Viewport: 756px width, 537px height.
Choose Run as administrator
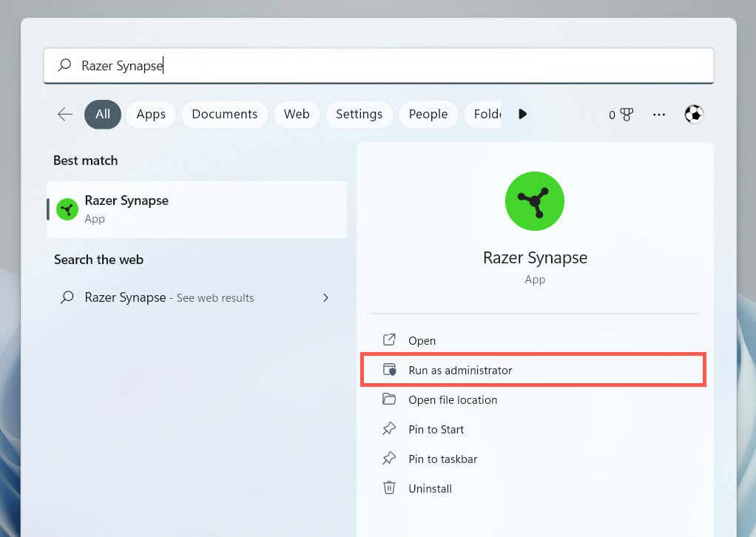coord(533,370)
